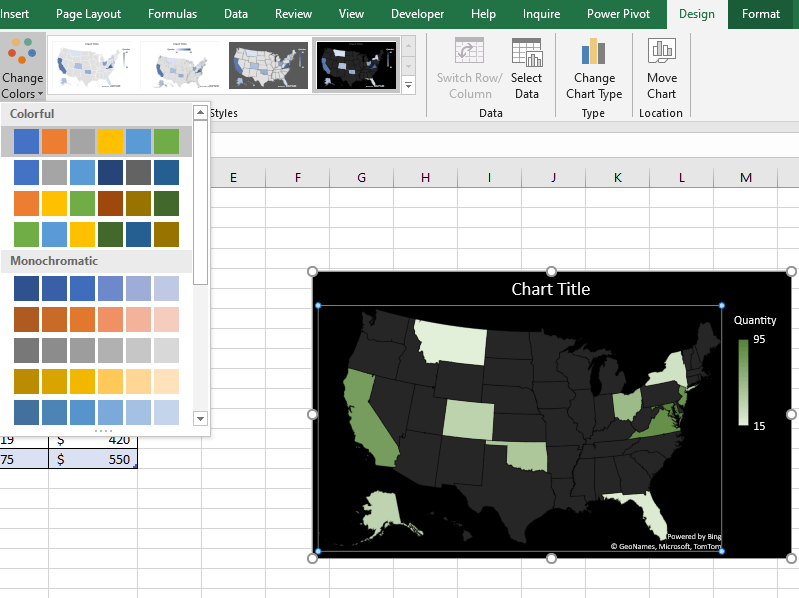
Task: Apply the first light map chart style
Action: click(x=93, y=66)
